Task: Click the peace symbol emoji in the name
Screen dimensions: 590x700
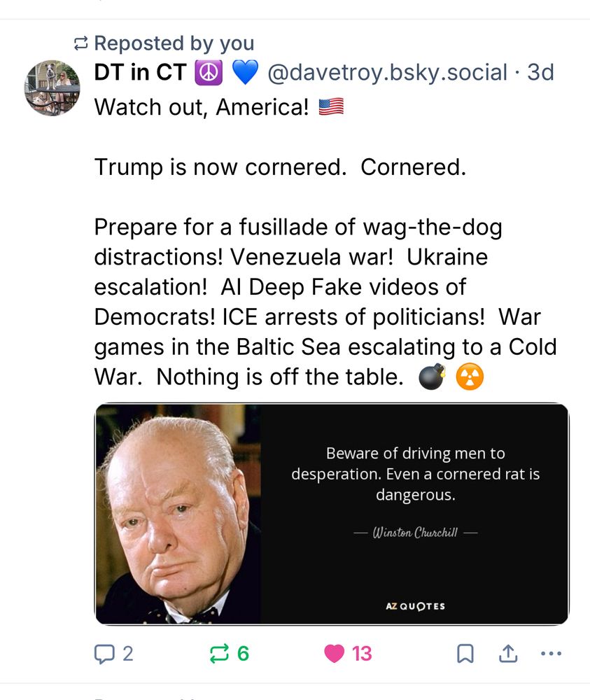Action: coord(208,73)
